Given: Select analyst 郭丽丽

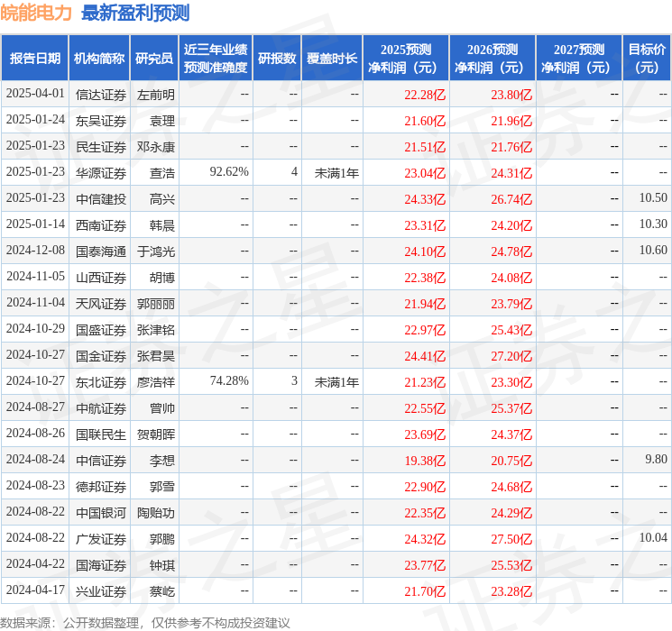Looking at the screenshot, I should point(155,304).
